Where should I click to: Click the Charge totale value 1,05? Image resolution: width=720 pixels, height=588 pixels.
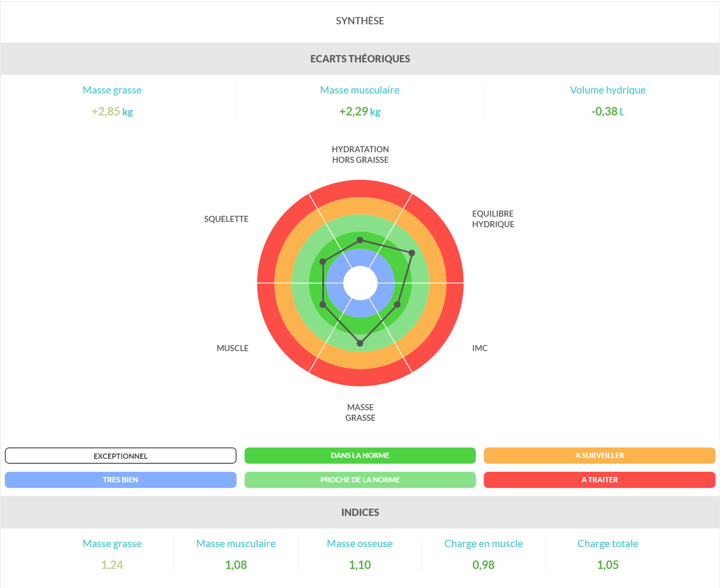point(607,564)
